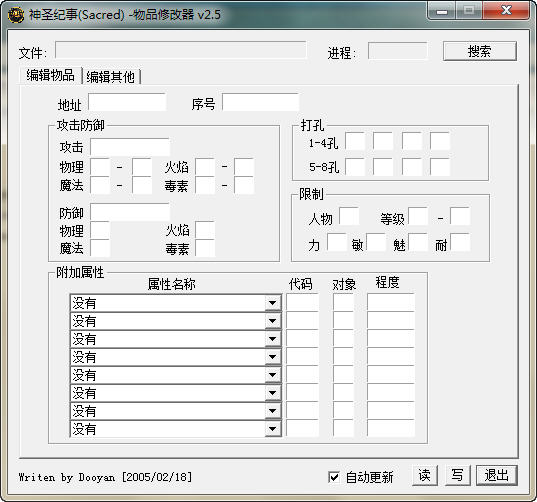This screenshot has height=502, width=537.
Task: Click the first row 对象 field
Action: click(x=344, y=302)
